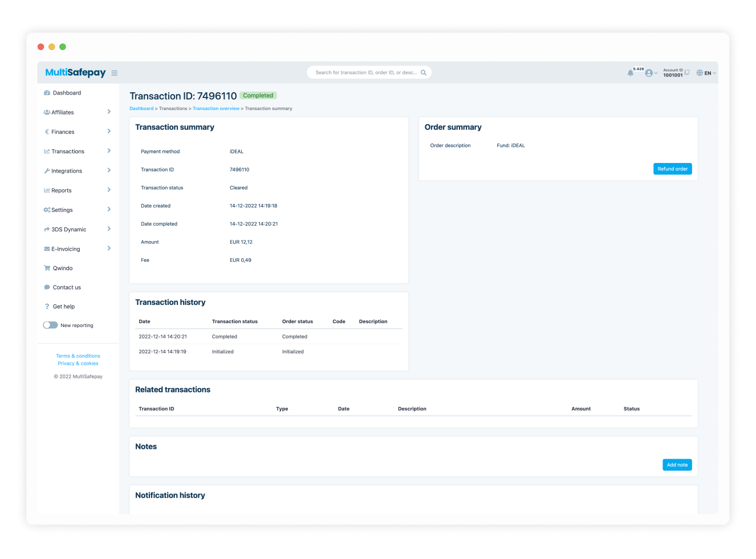
Task: Open the Terms & conditions link
Action: (78, 356)
